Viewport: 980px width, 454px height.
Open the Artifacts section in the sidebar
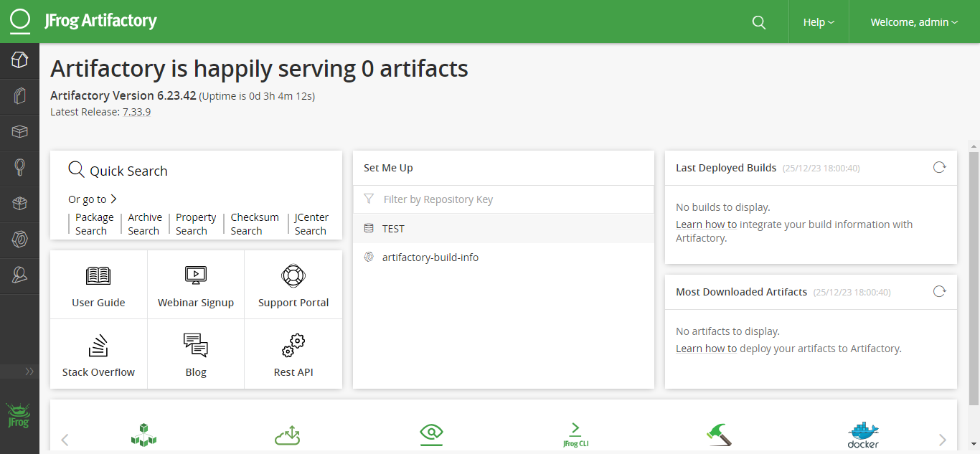pos(19,96)
